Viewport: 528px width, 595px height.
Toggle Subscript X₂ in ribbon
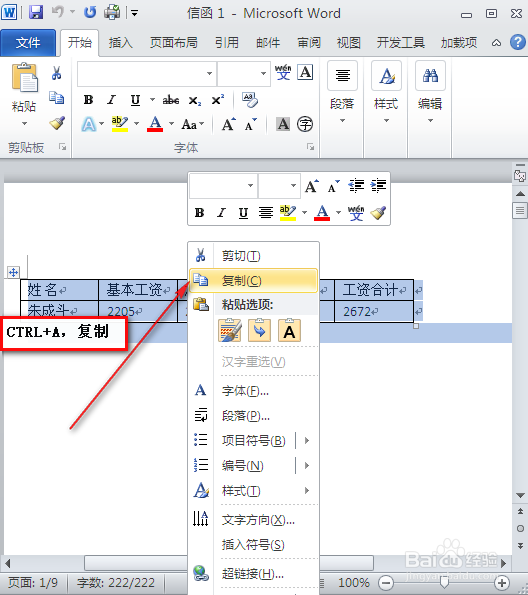coord(195,100)
